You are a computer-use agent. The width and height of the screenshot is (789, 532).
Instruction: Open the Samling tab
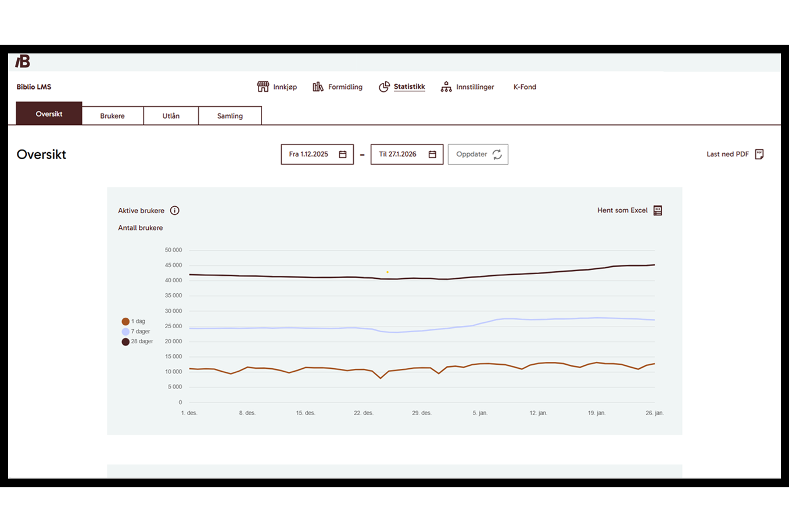click(x=230, y=116)
